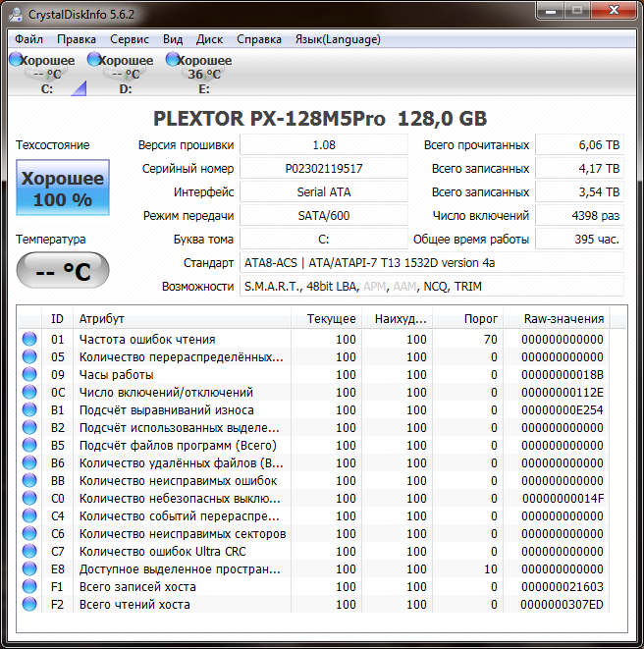Viewport: 644px width, 649px height.
Task: Click status orb for attribute B2
Action: click(x=29, y=427)
